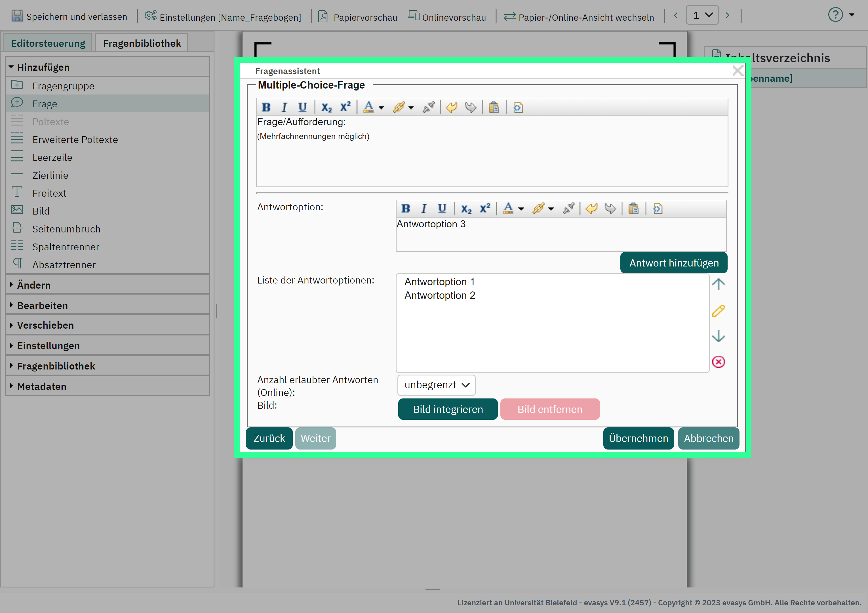Open Onlinevorschau
The image size is (868, 613).
point(447,17)
